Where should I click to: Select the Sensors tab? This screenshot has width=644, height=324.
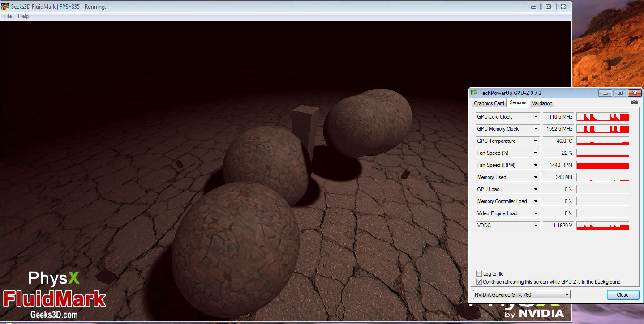pyautogui.click(x=518, y=103)
